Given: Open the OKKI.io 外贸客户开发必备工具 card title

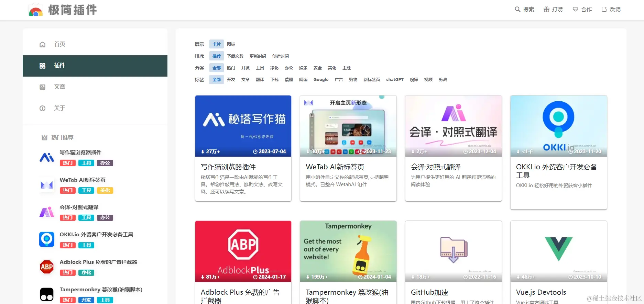Looking at the screenshot, I should point(557,171).
